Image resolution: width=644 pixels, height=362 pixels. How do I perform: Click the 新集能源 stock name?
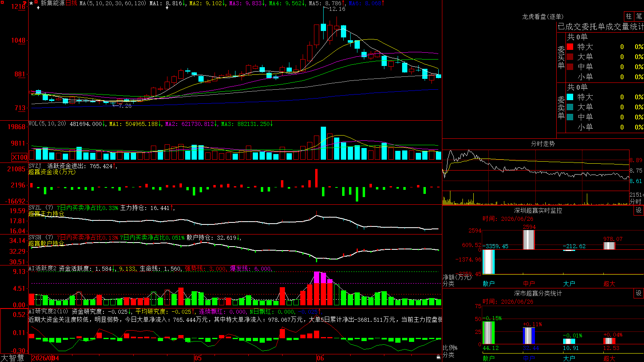[x=52, y=3]
